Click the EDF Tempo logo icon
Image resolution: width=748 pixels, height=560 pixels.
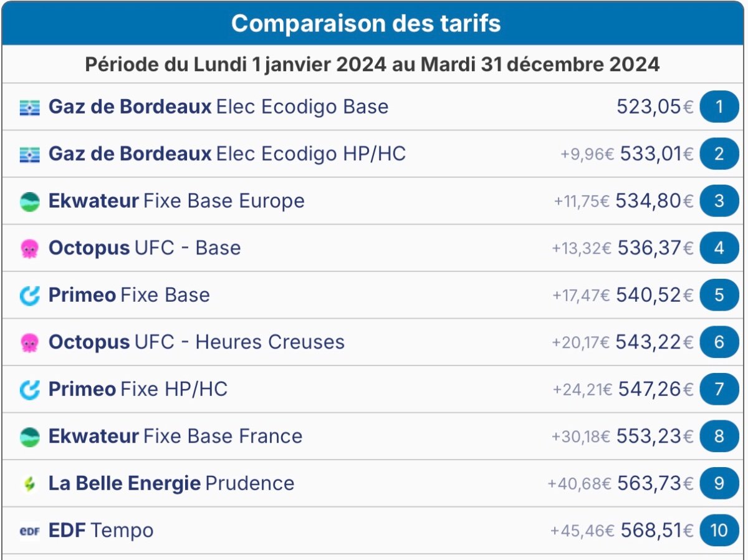tap(29, 531)
